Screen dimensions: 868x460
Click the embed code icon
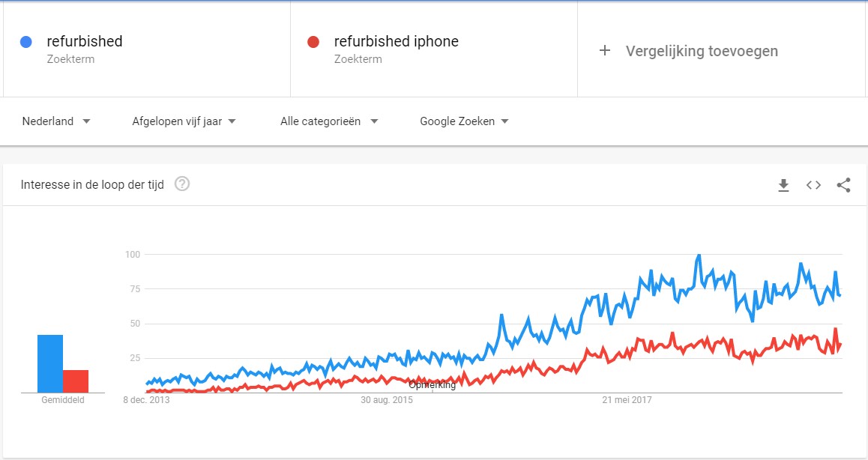[813, 185]
